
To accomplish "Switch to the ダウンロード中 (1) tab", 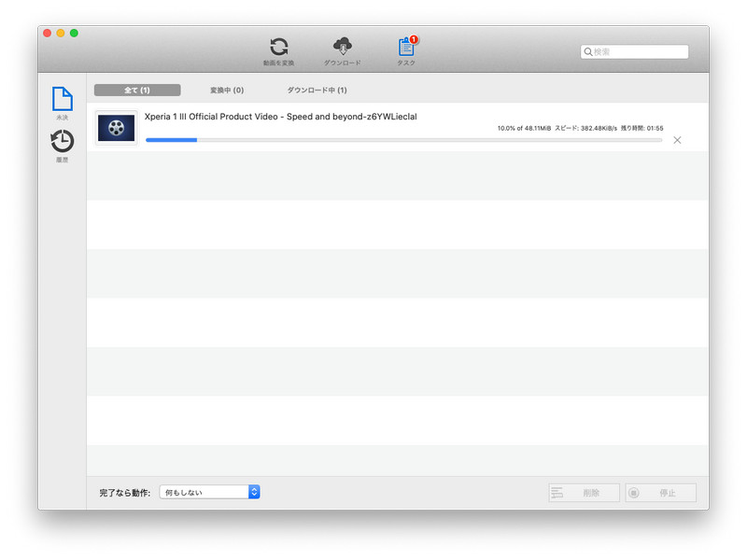I will (317, 90).
